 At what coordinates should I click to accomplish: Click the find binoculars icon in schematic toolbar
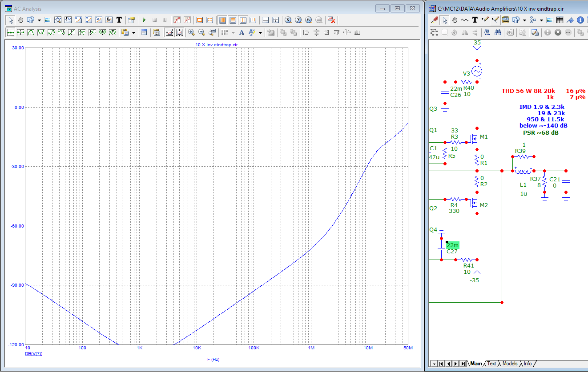click(x=487, y=32)
